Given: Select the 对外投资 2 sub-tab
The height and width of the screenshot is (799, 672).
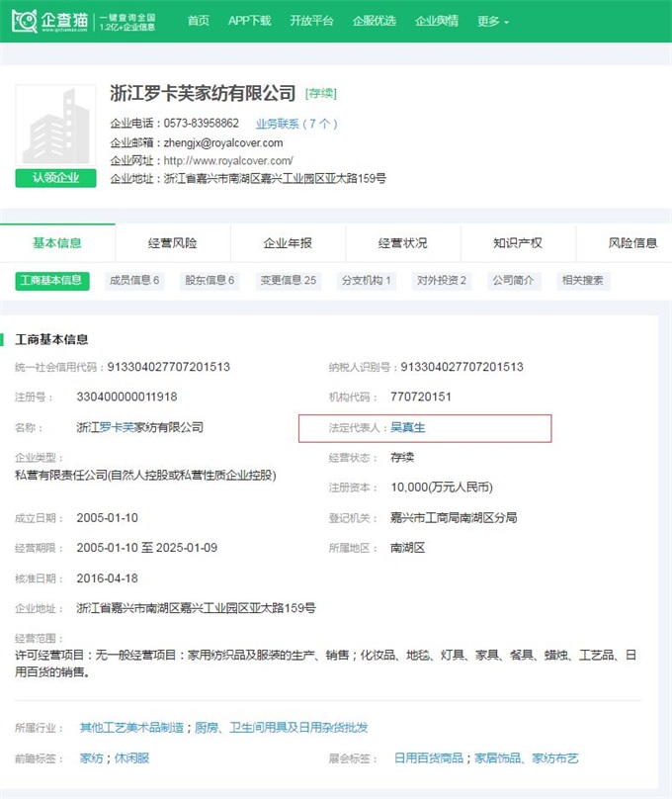Looking at the screenshot, I should 442,280.
